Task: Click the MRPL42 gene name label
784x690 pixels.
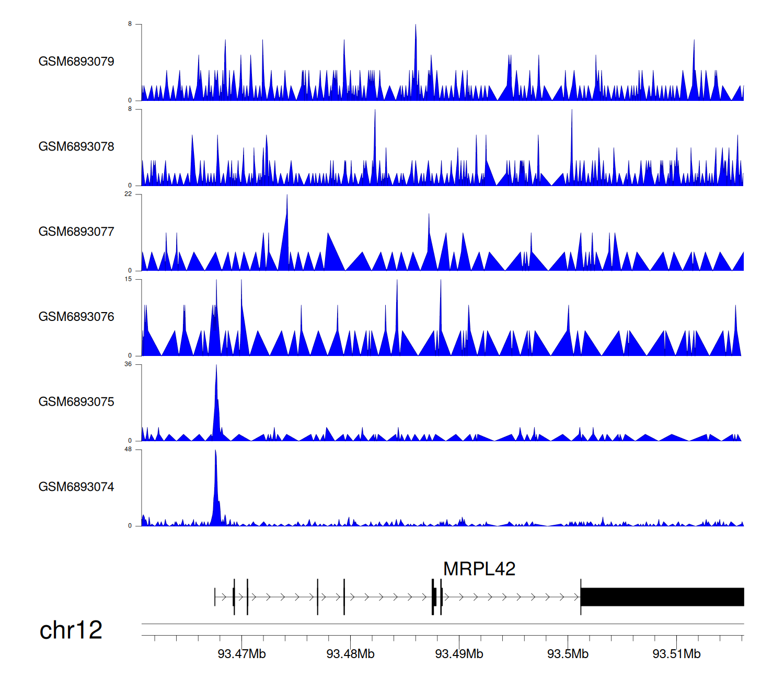Action: click(479, 569)
